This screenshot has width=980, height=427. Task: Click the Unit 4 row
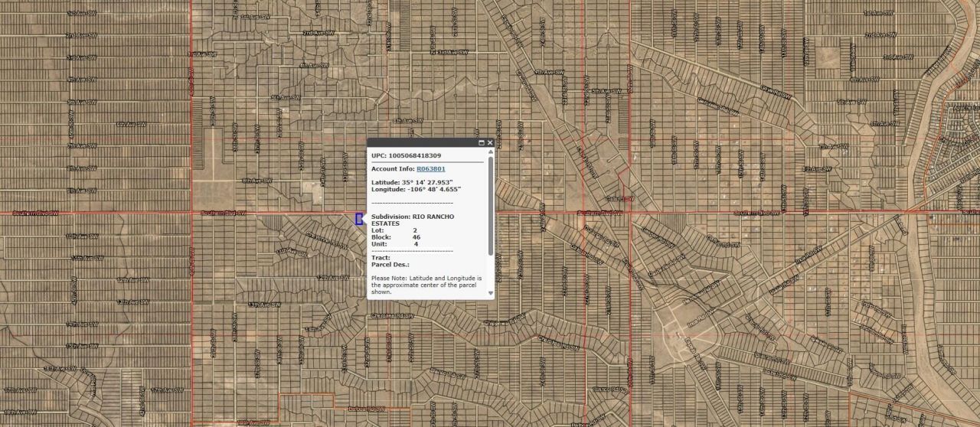[x=394, y=244]
